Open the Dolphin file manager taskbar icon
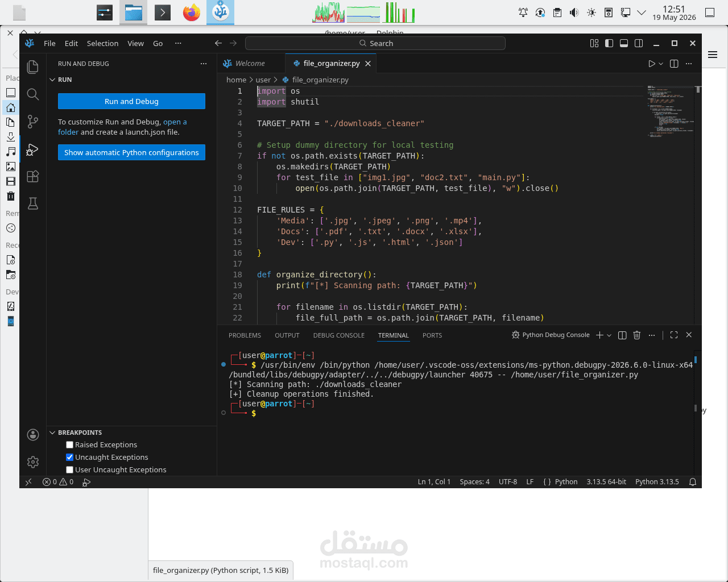The height and width of the screenshot is (582, 728). point(134,13)
